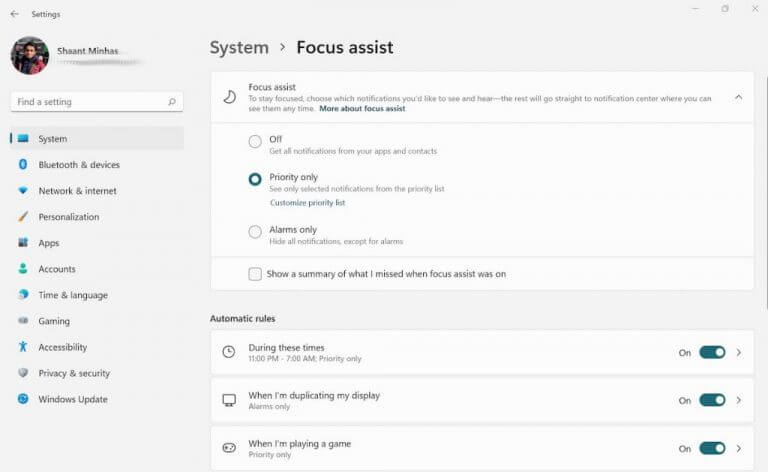Image resolution: width=768 pixels, height=472 pixels.
Task: Click the Privacy & security shield icon
Action: pos(23,373)
